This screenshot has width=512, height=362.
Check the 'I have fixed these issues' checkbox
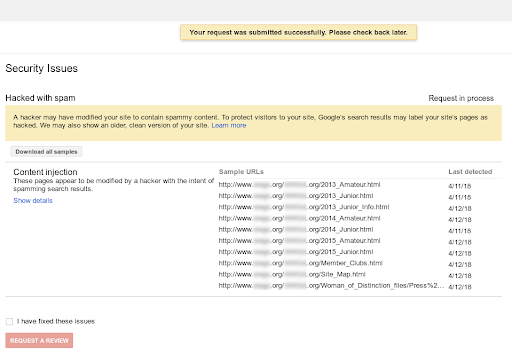(9, 321)
